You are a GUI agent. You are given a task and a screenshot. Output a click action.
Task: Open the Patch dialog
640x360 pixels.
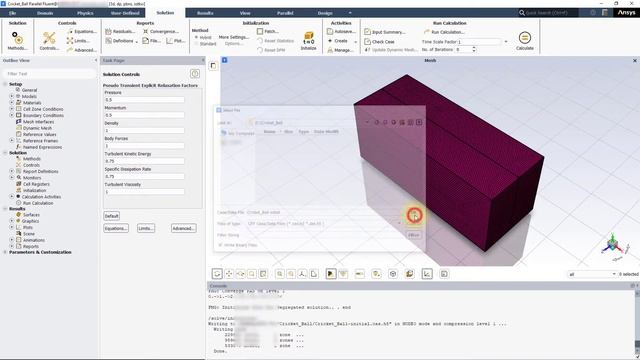pos(268,31)
